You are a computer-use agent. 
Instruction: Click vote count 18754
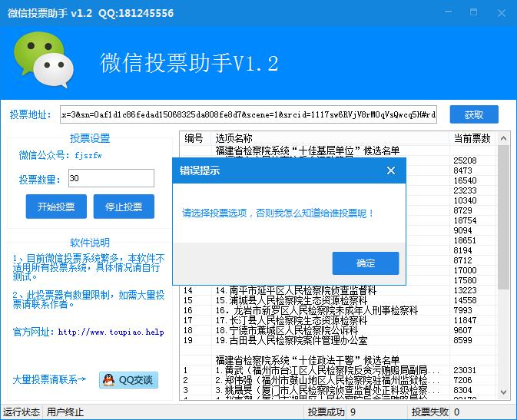click(465, 220)
